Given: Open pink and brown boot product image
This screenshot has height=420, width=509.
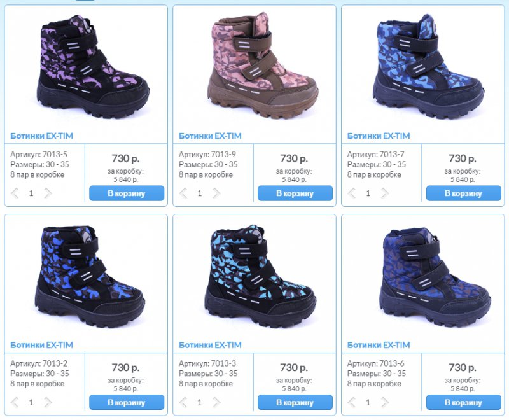Looking at the screenshot, I should point(262,66).
